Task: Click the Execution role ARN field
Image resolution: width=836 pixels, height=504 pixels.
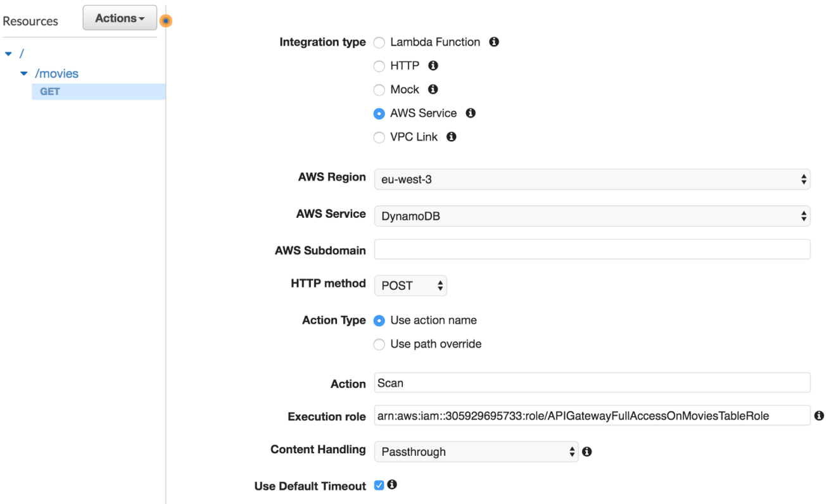Action: point(592,415)
